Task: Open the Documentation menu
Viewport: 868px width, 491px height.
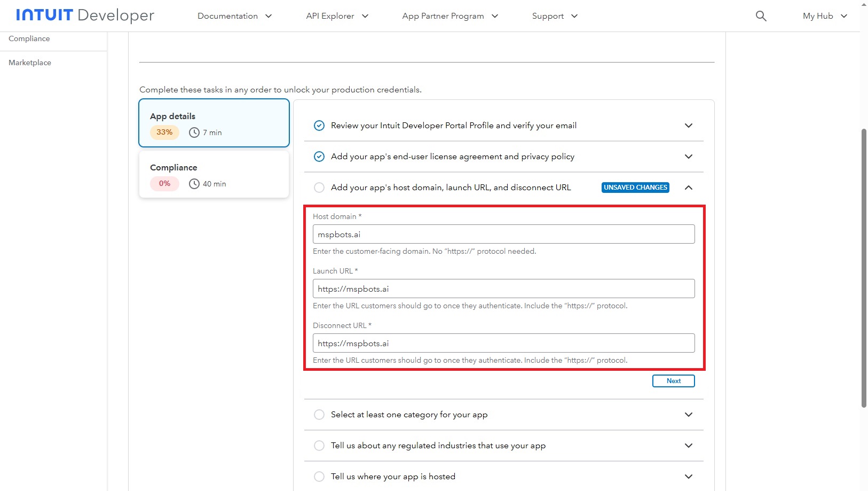Action: (x=234, y=16)
